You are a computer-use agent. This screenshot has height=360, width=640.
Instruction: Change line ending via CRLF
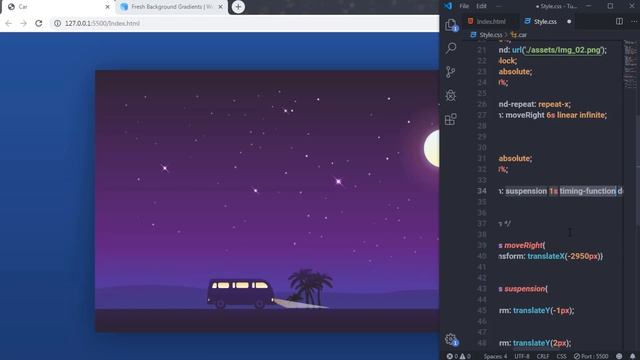543,356
